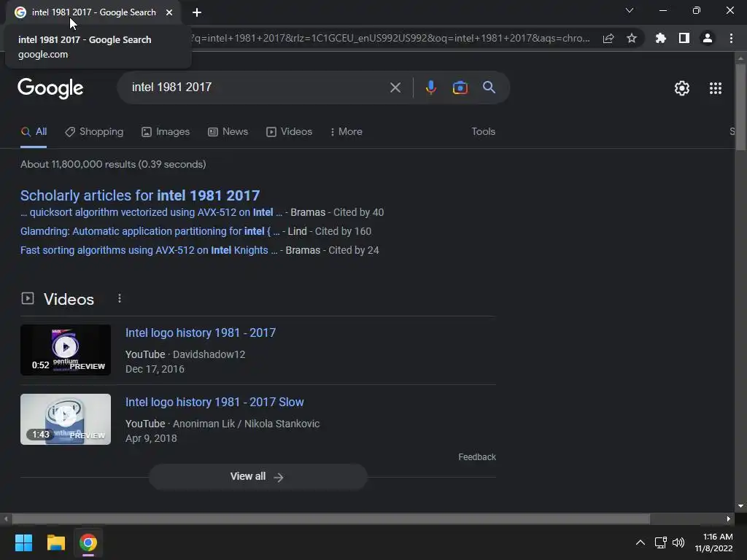Image resolution: width=747 pixels, height=560 pixels.
Task: Click the magnifier search button
Action: click(x=489, y=87)
